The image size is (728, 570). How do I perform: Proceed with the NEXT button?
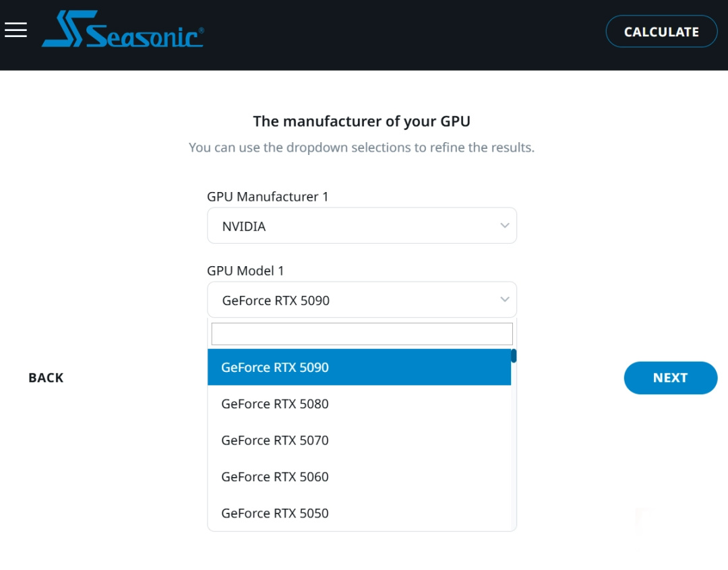coord(670,378)
